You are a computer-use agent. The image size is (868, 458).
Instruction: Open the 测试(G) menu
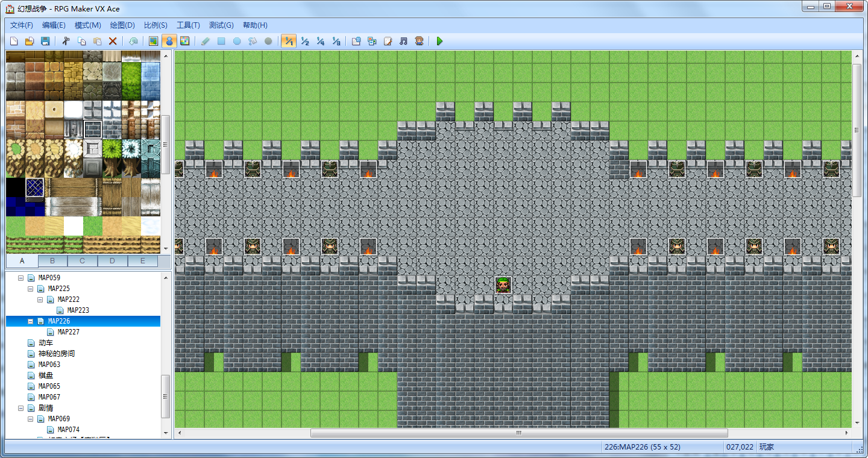pyautogui.click(x=221, y=25)
